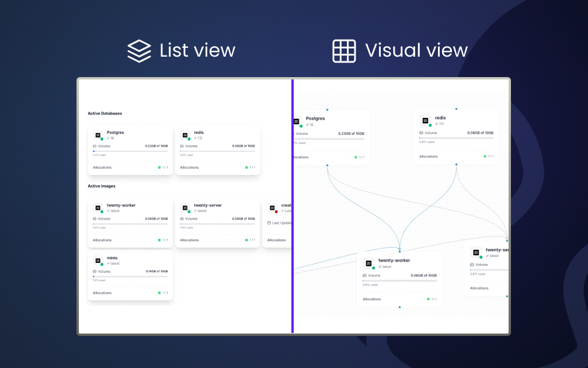Screen dimensions: 588x368
Task: Click the Volume disk icon on list Postgres card
Action: coord(95,146)
